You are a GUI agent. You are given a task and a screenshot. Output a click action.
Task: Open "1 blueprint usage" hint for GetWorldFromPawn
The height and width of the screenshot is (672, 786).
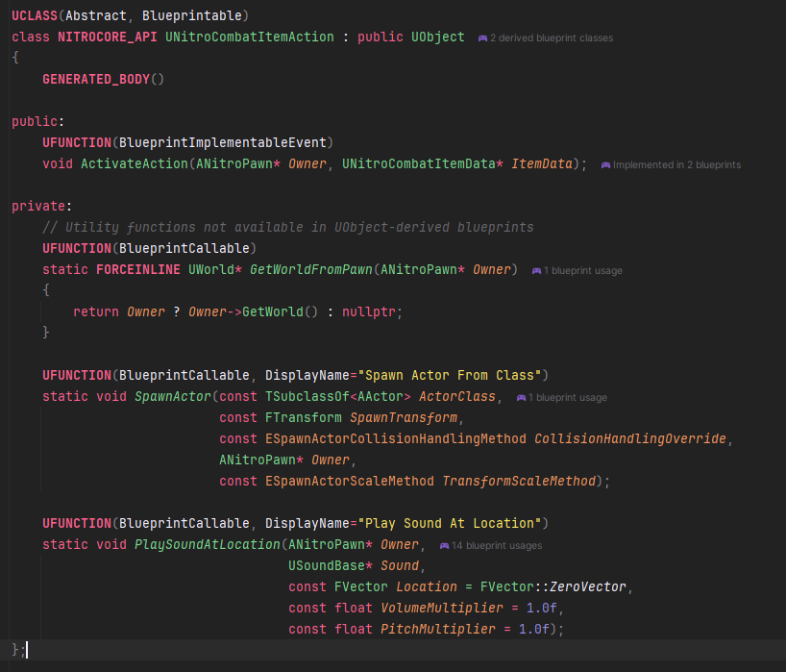click(x=586, y=270)
